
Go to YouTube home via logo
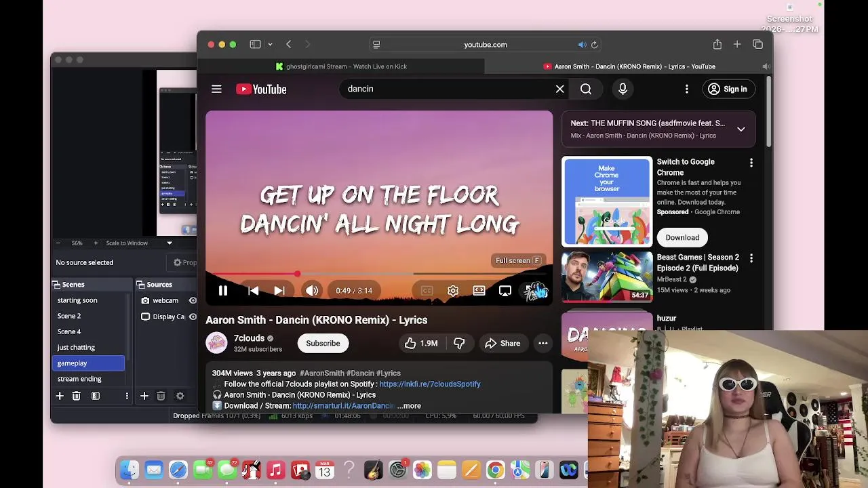(261, 89)
